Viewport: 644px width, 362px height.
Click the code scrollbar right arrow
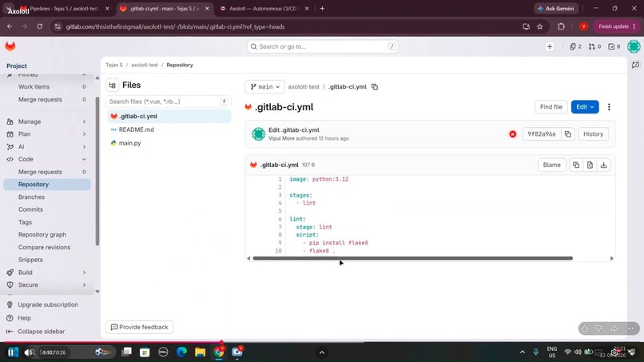click(x=611, y=258)
